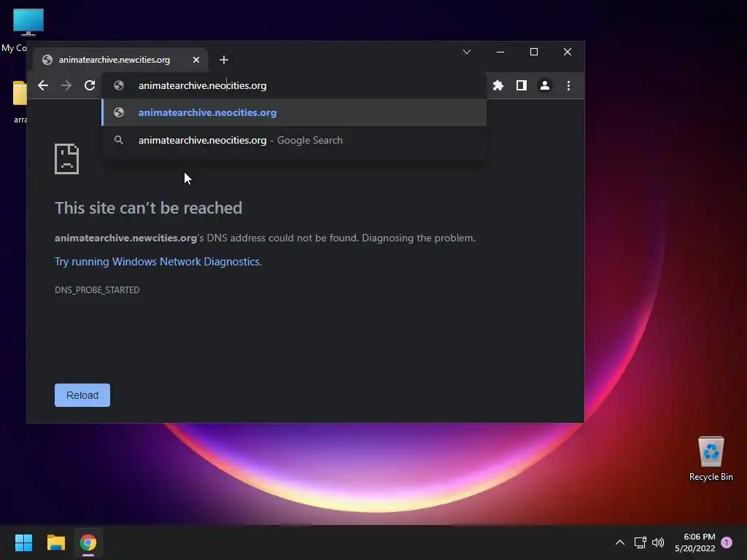The height and width of the screenshot is (560, 747).
Task: Choose the Google Search suggestion
Action: [295, 140]
